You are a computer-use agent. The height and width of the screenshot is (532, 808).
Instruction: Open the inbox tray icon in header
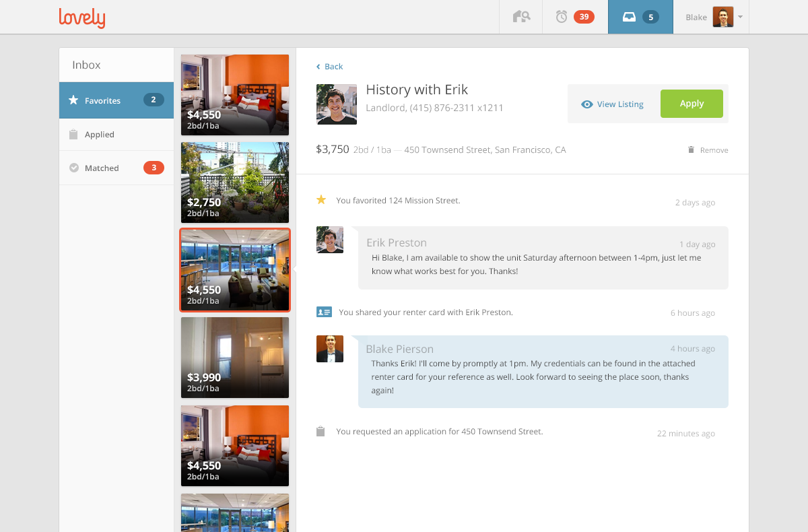coord(629,18)
